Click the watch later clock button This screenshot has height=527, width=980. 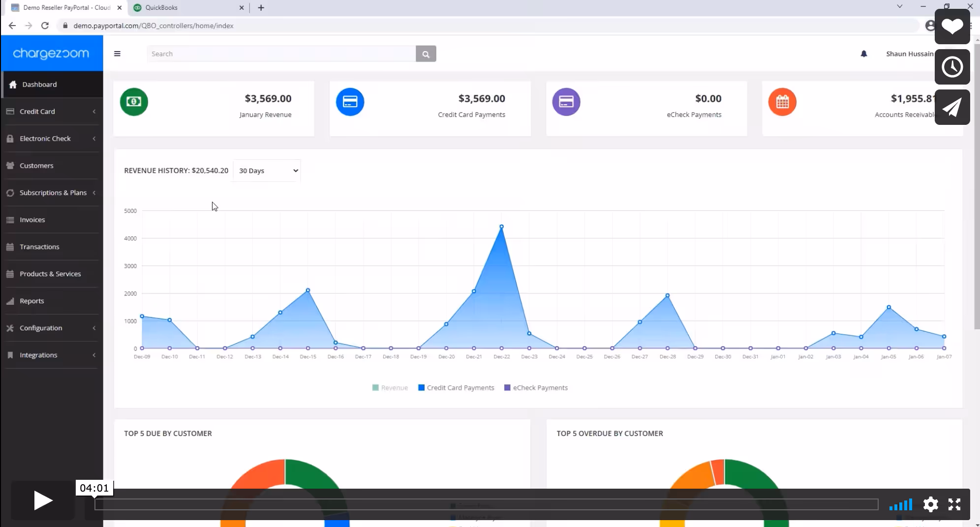point(952,67)
